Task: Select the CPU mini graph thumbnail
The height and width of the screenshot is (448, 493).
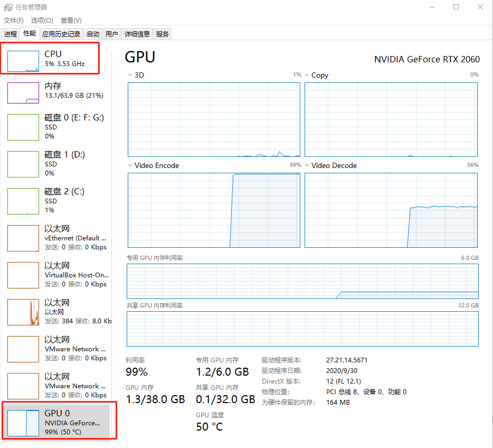Action: (23, 61)
